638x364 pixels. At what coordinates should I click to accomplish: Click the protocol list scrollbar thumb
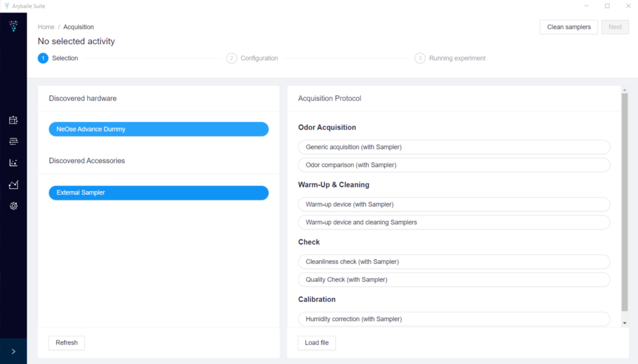pos(624,202)
